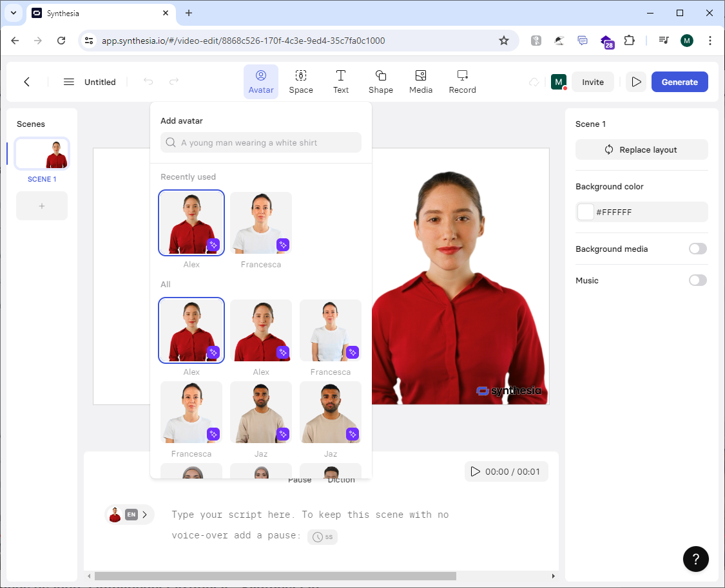The width and height of the screenshot is (725, 588).
Task: Click the script text area
Action: coord(310,525)
